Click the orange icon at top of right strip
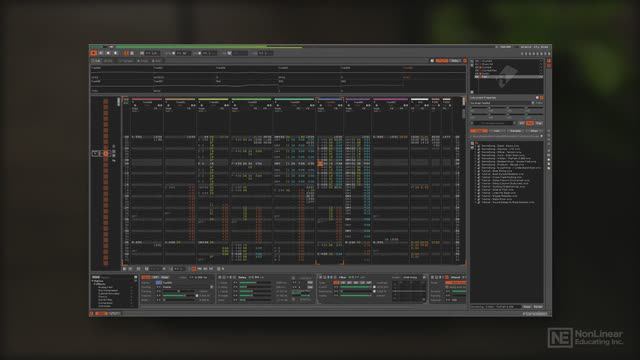 click(549, 61)
